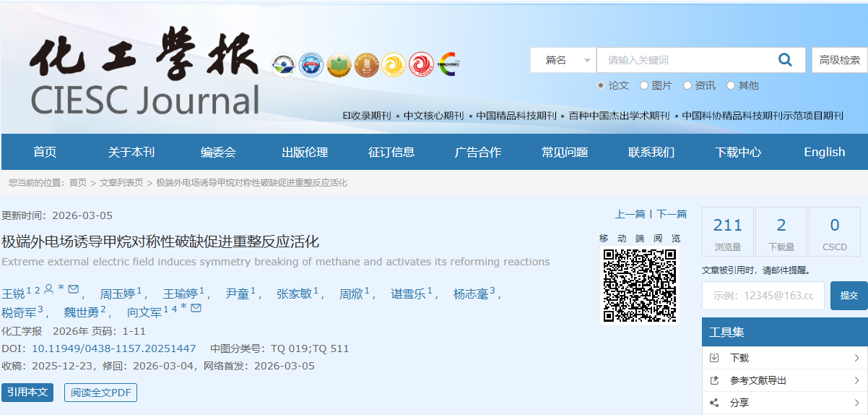Screen dimensions: 868x415
Task: Click the download icon in the 工具集 panel
Action: point(715,358)
